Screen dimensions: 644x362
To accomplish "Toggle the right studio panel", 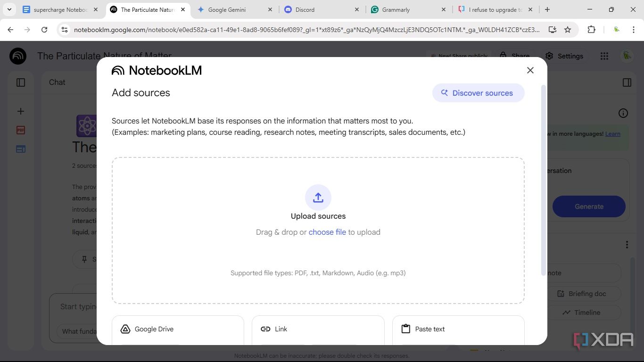I will tap(627, 82).
